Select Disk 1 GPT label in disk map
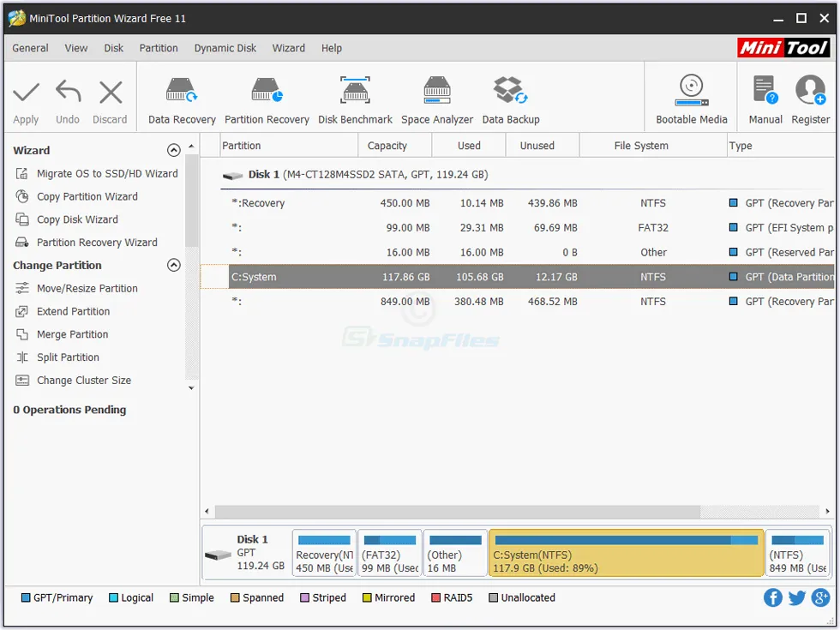Screen dimensions: 840x630 click(x=247, y=553)
